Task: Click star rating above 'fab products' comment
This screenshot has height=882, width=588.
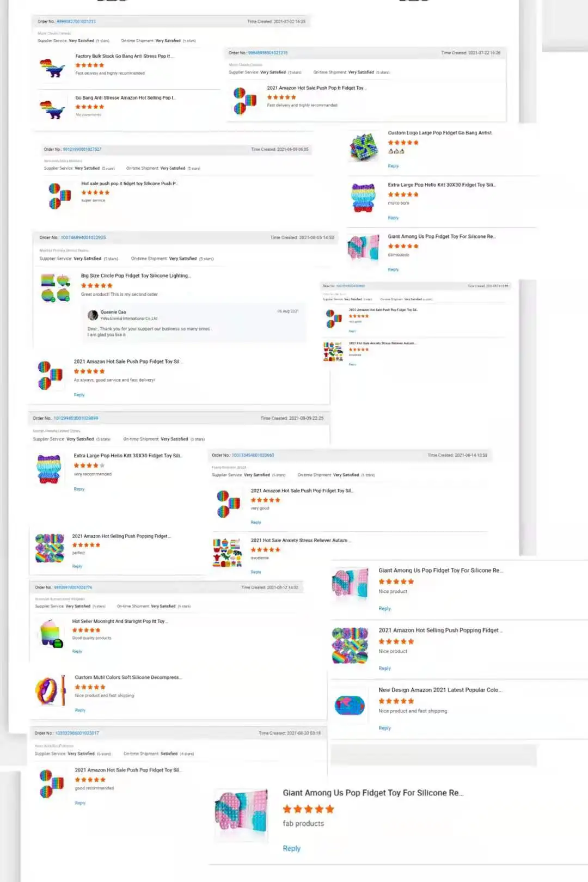Action: tap(308, 809)
